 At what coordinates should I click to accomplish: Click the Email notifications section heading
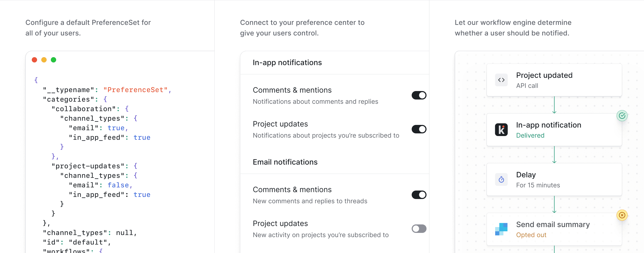click(x=285, y=162)
